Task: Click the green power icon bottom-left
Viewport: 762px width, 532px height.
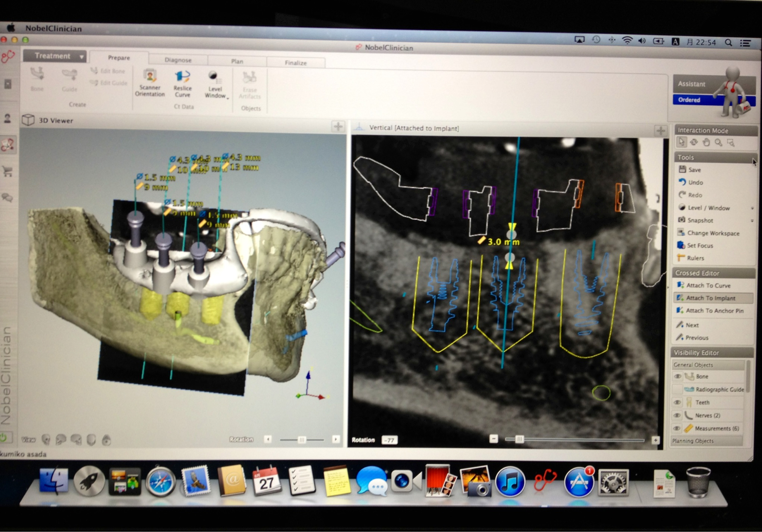Action: click(x=3, y=437)
